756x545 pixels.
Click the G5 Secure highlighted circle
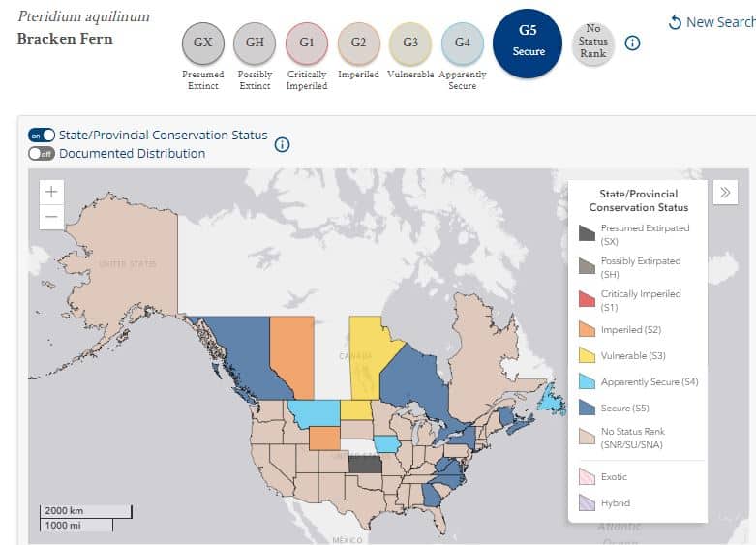coord(528,43)
